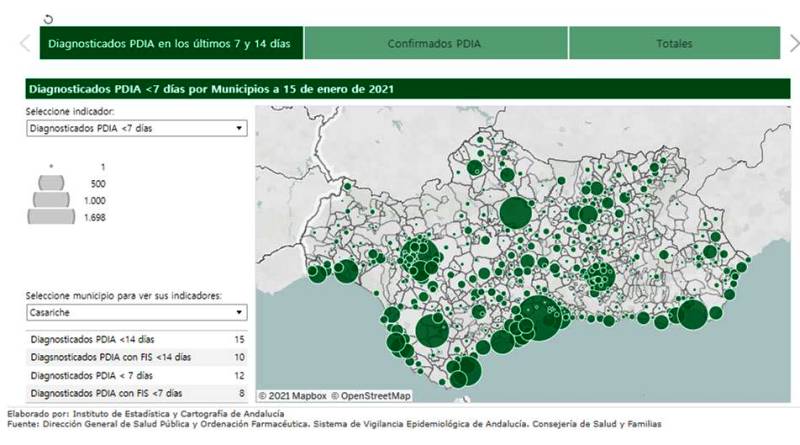Select the 'Diagnosticados PDIA <14 días' row
Image resolution: width=800 pixels, height=445 pixels.
[136, 340]
